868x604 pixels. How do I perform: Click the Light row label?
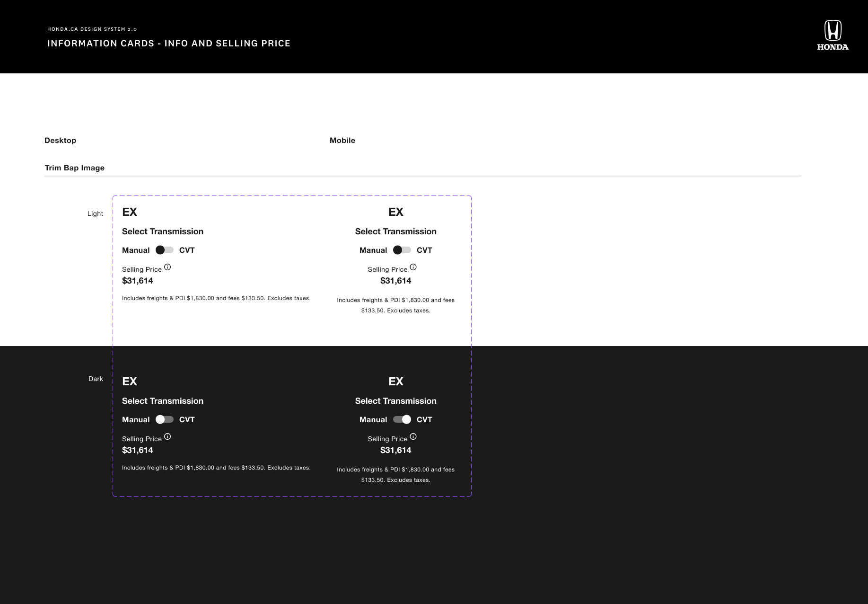pos(95,213)
